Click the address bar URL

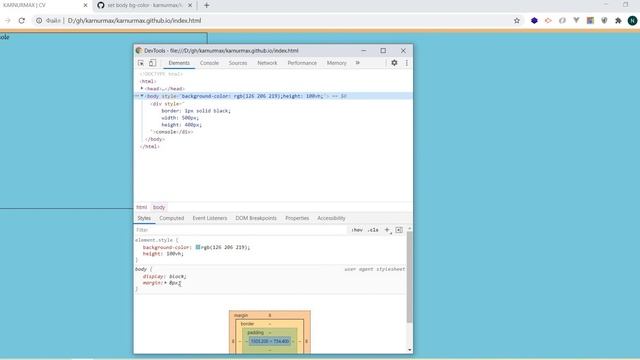tap(134, 20)
